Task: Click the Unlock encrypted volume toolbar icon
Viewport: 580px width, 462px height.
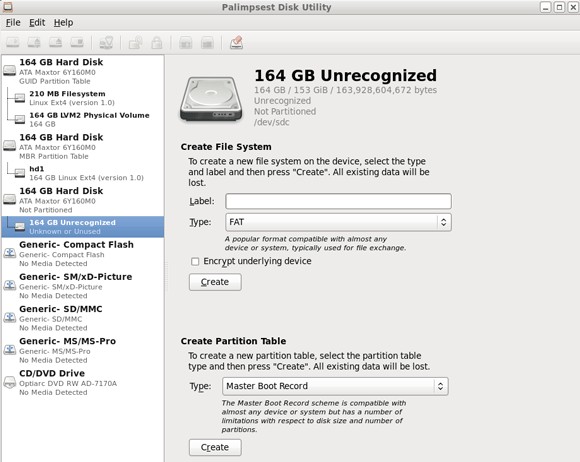Action: pyautogui.click(x=135, y=43)
